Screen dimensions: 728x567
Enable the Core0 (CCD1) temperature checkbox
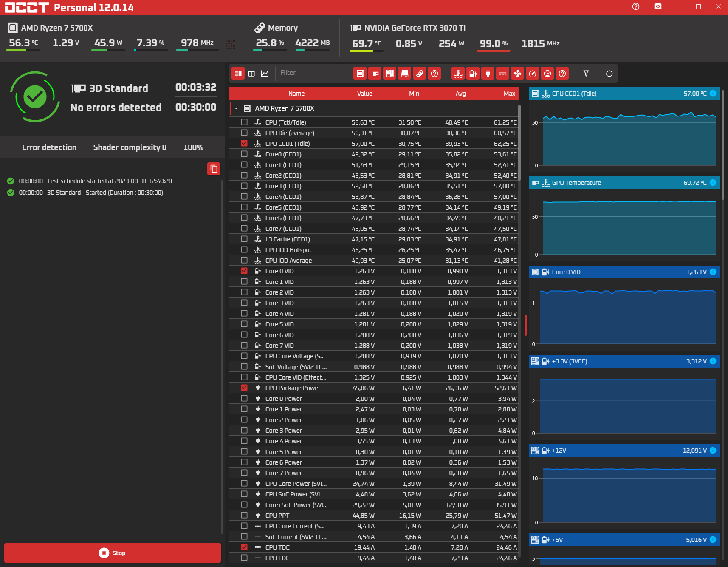(244, 154)
